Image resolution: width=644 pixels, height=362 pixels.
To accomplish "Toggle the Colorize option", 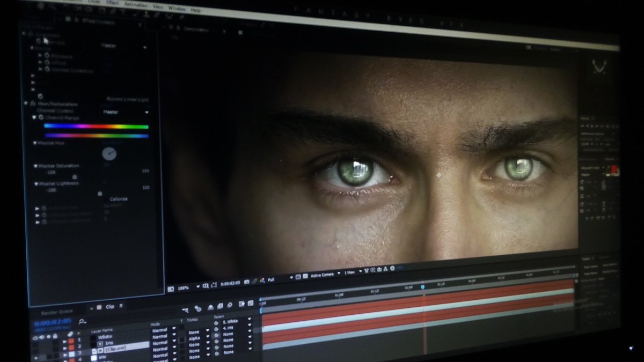I will click(x=118, y=199).
